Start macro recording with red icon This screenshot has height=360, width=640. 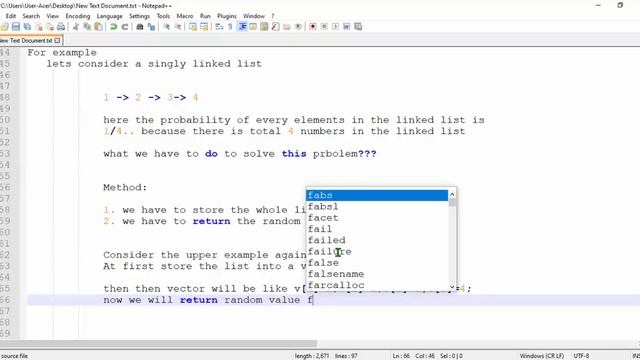(313, 27)
